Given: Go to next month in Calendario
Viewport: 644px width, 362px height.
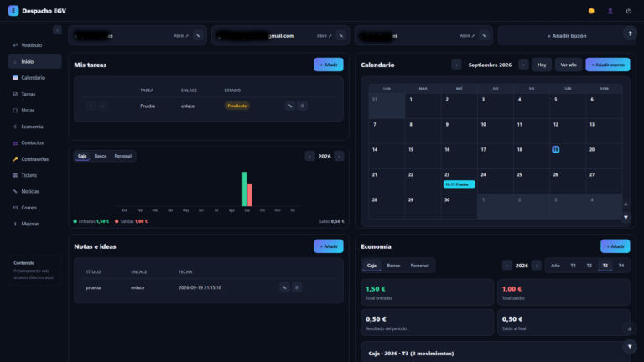Looking at the screenshot, I should pyautogui.click(x=523, y=65).
